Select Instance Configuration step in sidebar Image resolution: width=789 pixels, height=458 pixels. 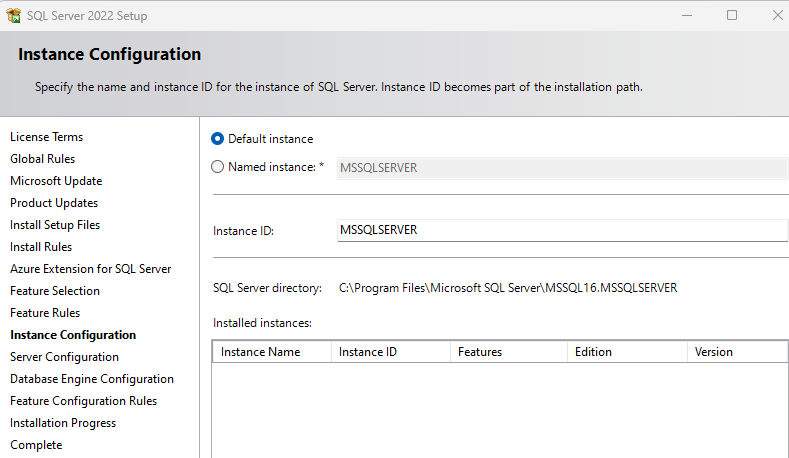coord(73,335)
